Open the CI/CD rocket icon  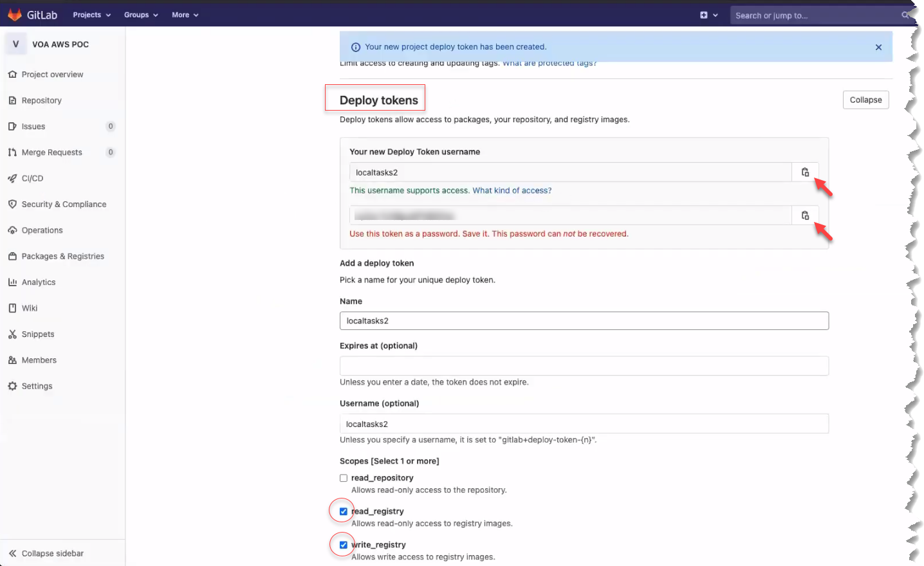pos(12,178)
